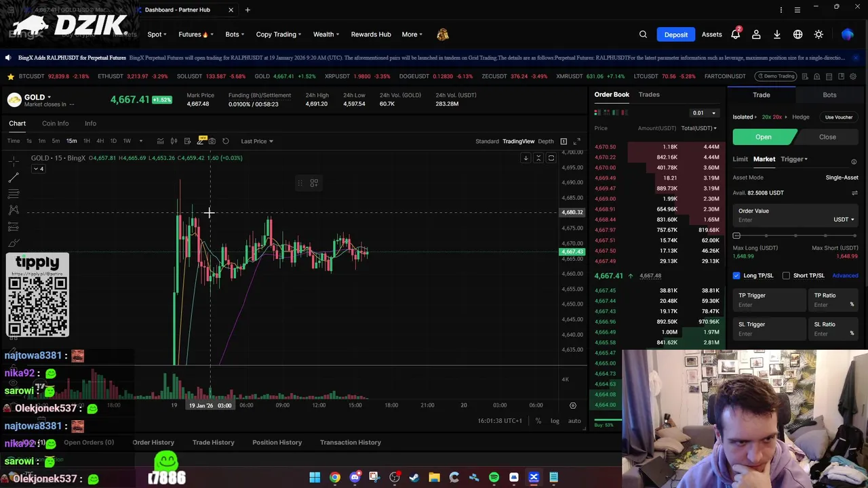The width and height of the screenshot is (868, 488).
Task: Open the Last Price dropdown
Action: [x=257, y=141]
